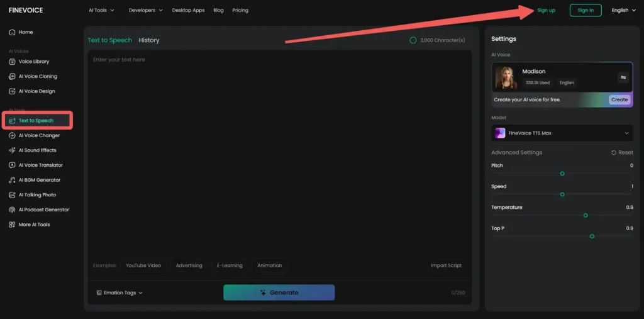Click the FineVoice TTS Max model icon
This screenshot has width=644, height=319.
click(x=500, y=133)
